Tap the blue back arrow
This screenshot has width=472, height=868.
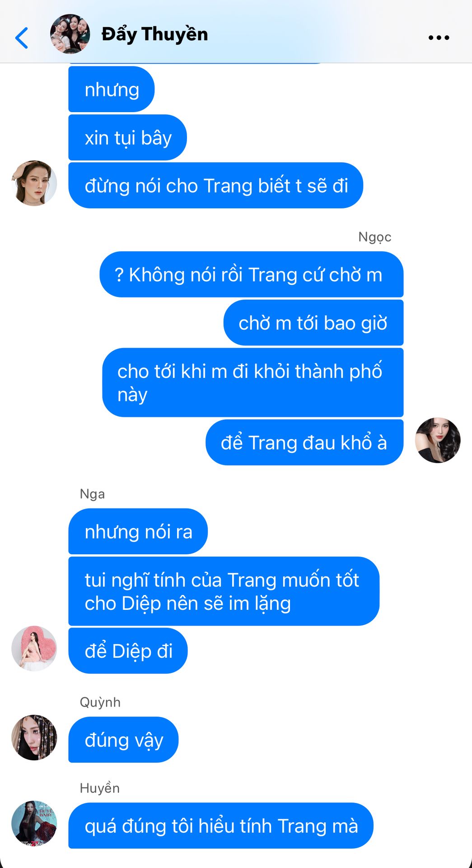[x=22, y=38]
